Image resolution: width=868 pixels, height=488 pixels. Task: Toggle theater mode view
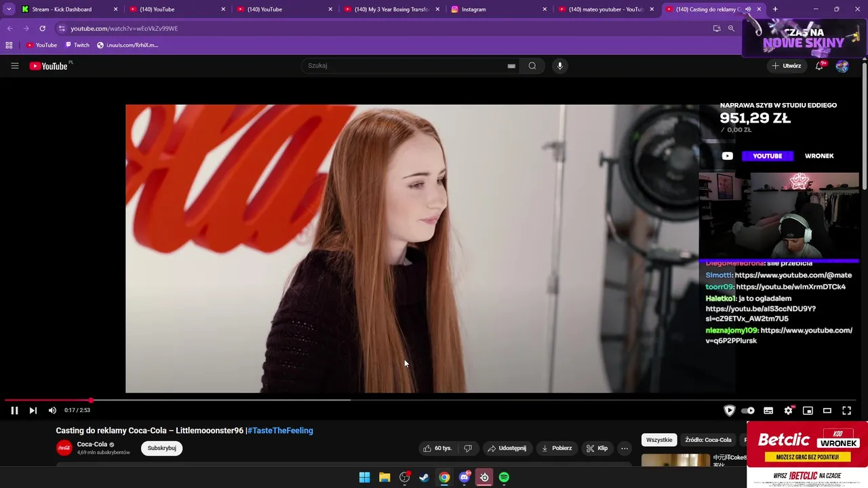(x=827, y=410)
